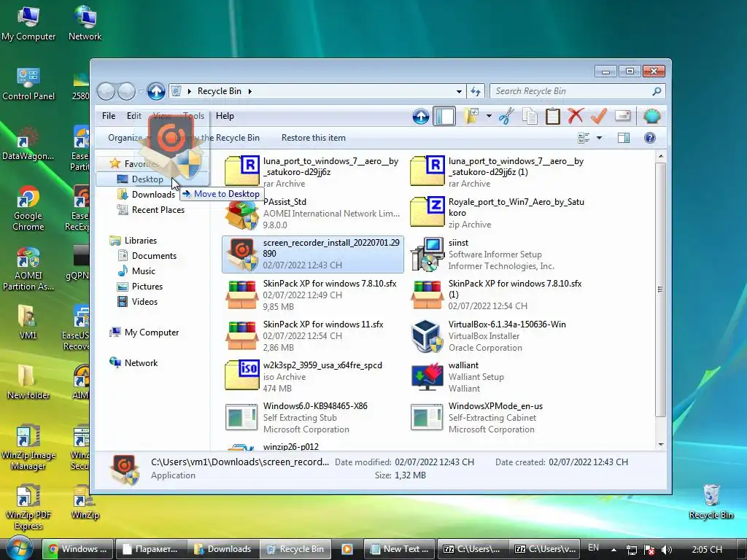Click the envelope Email icon in toolbar

point(623,116)
